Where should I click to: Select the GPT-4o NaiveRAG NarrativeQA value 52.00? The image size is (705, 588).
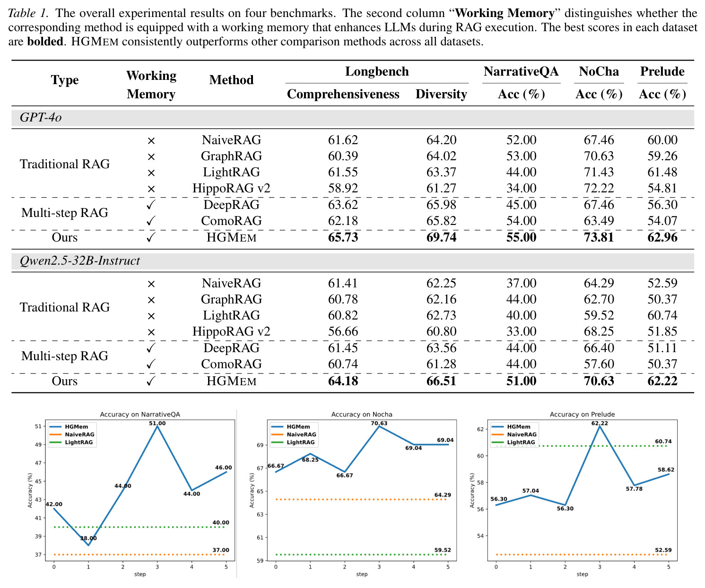click(x=521, y=140)
